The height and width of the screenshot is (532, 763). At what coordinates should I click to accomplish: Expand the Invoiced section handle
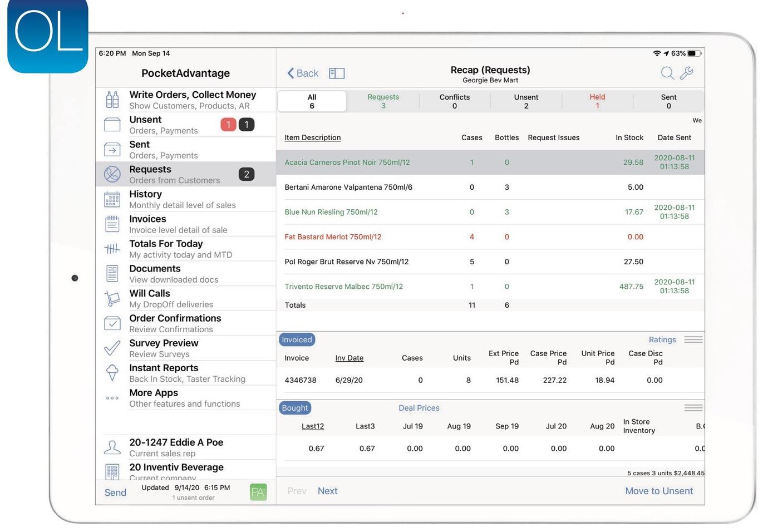pyautogui.click(x=693, y=339)
